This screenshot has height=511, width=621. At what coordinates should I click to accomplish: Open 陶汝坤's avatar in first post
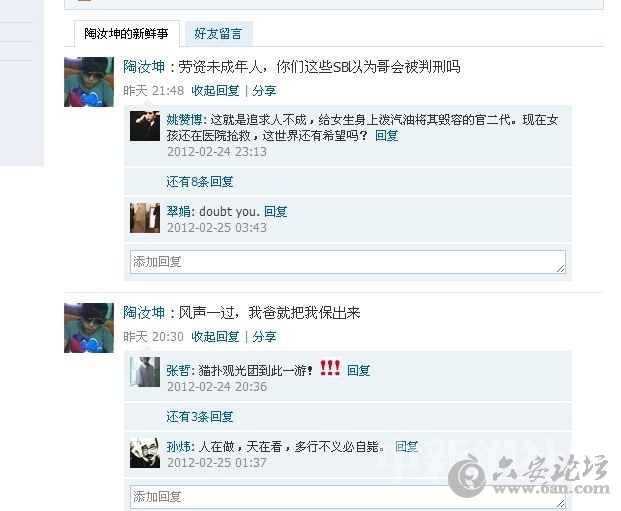pyautogui.click(x=89, y=82)
